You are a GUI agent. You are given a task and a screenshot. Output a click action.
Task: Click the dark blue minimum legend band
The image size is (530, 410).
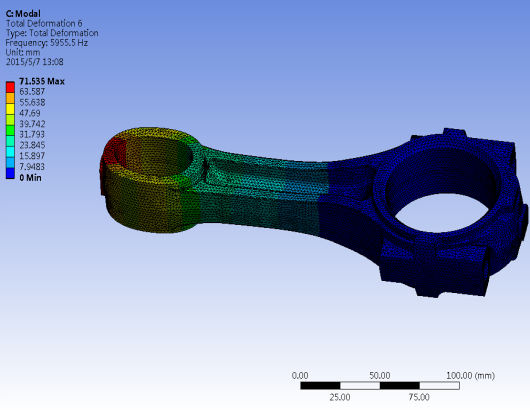(x=10, y=173)
